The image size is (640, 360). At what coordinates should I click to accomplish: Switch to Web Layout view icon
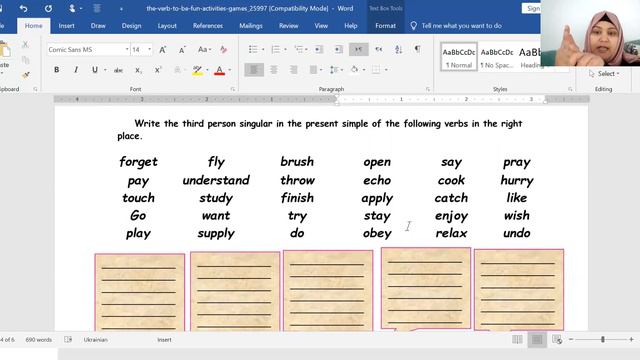(557, 340)
